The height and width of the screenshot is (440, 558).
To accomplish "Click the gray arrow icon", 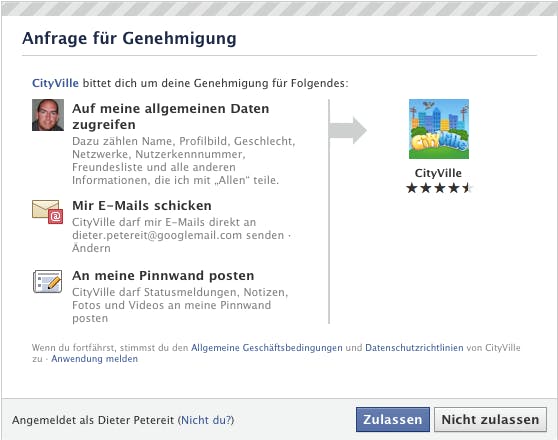I will 347,130.
